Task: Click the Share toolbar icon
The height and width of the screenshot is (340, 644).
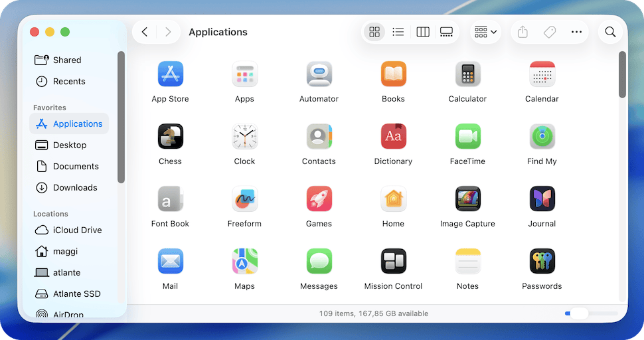Action: pos(523,32)
